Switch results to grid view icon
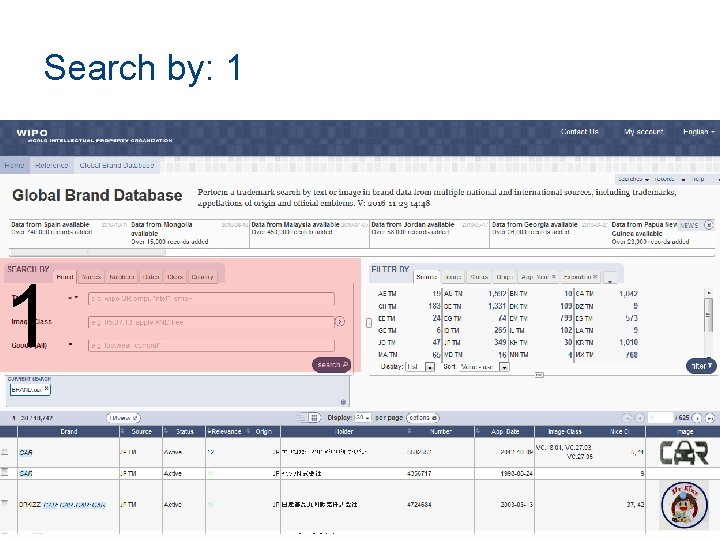 click(314, 418)
